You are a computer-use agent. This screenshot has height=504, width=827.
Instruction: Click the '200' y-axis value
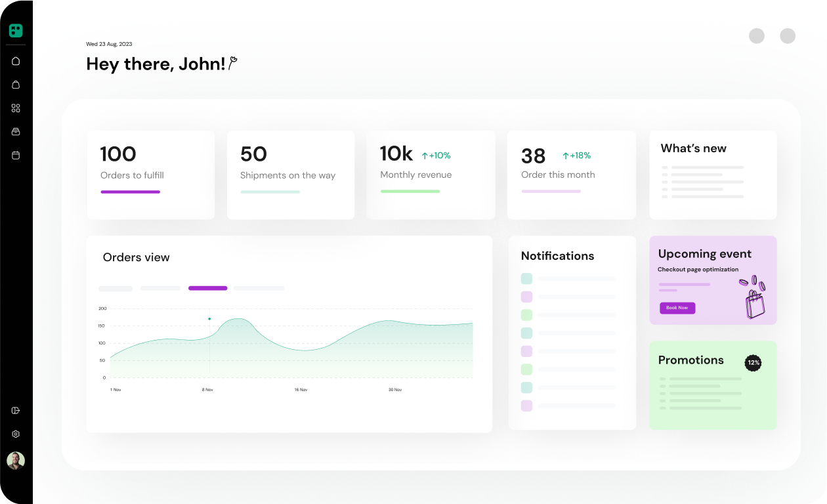coord(102,308)
